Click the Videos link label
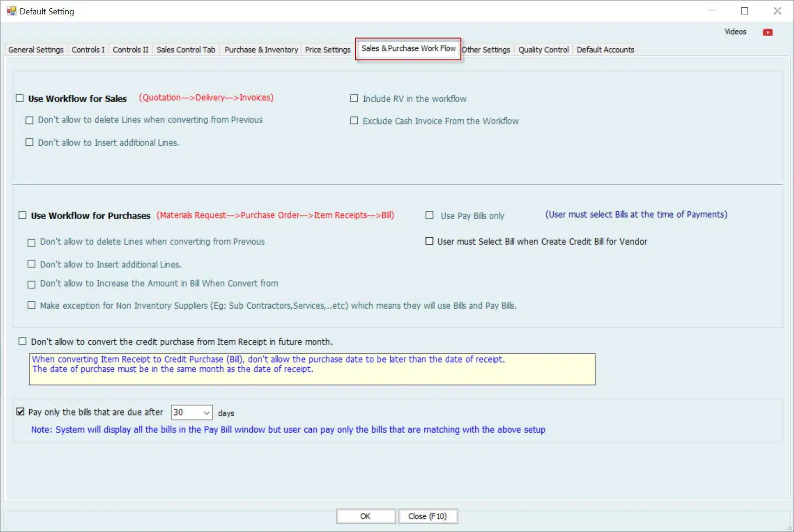The height and width of the screenshot is (532, 794). pos(735,32)
